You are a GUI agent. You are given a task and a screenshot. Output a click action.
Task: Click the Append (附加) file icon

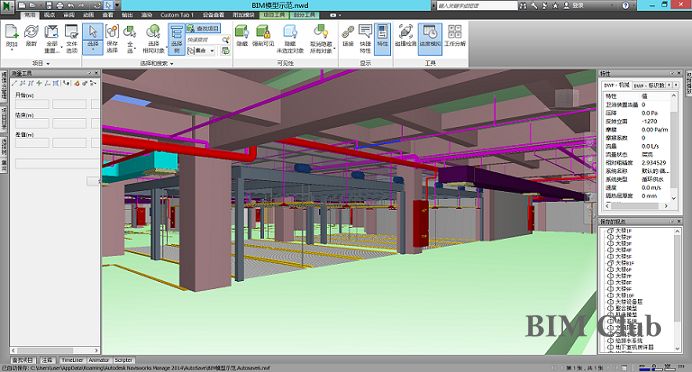11,33
